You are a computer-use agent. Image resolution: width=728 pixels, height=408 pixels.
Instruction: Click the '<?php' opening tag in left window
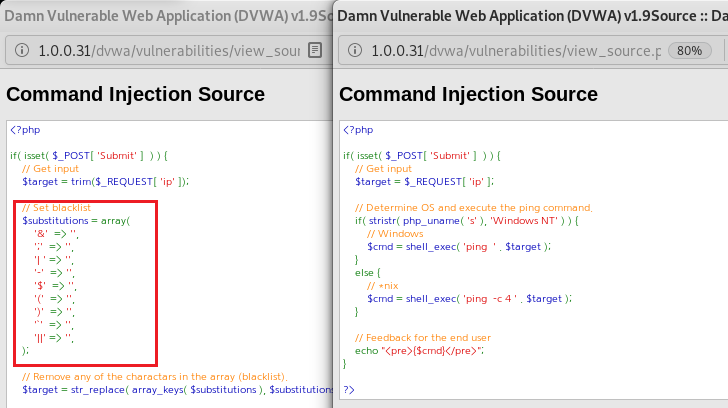pos(25,130)
